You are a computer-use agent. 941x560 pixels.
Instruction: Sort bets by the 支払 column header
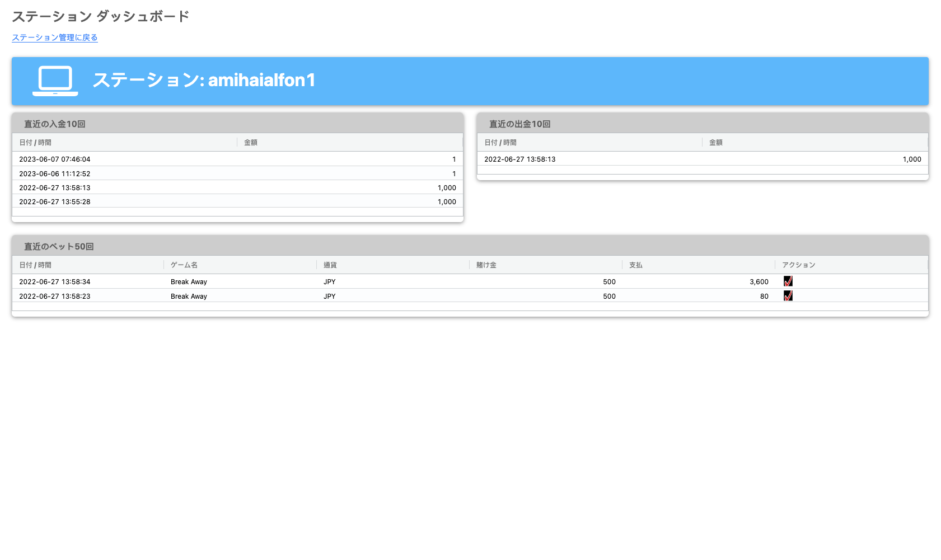point(636,265)
